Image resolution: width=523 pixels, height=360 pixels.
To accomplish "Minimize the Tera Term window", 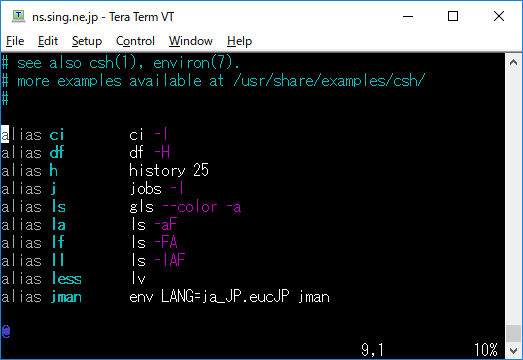I will (x=408, y=16).
